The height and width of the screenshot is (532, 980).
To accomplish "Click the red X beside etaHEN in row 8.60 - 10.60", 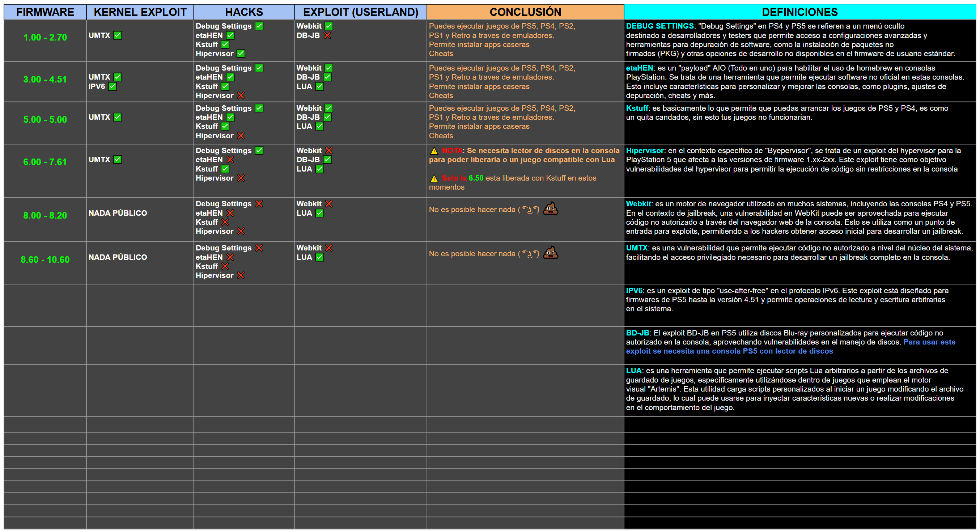I will tap(230, 257).
